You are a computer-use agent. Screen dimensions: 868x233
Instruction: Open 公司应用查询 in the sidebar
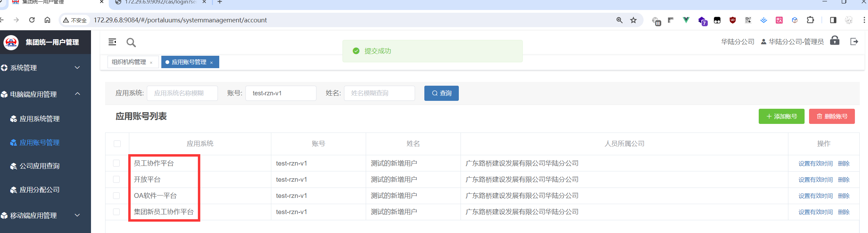point(46,166)
